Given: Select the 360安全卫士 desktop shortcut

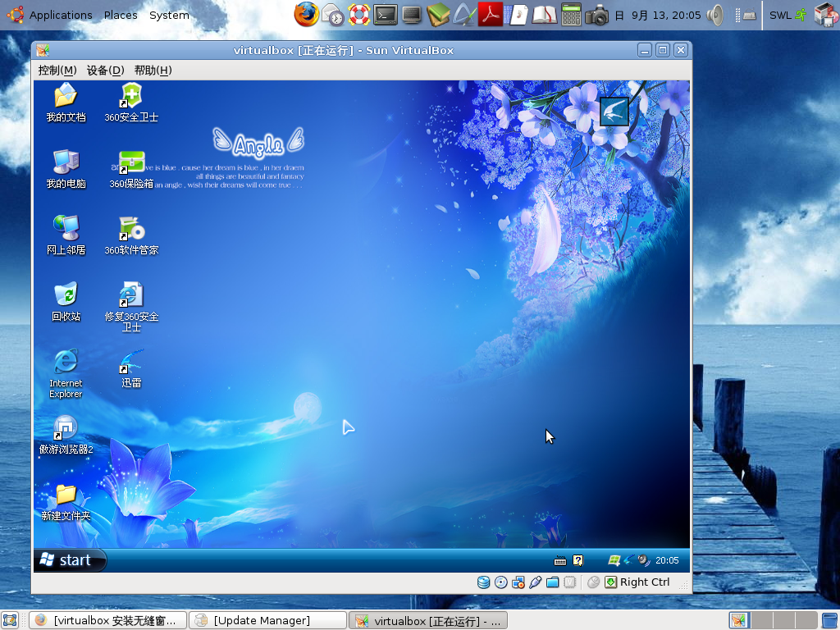Looking at the screenshot, I should point(131,103).
